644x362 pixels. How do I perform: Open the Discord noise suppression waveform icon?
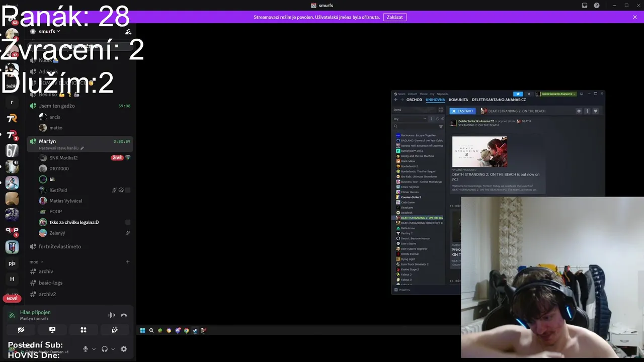pos(112,315)
